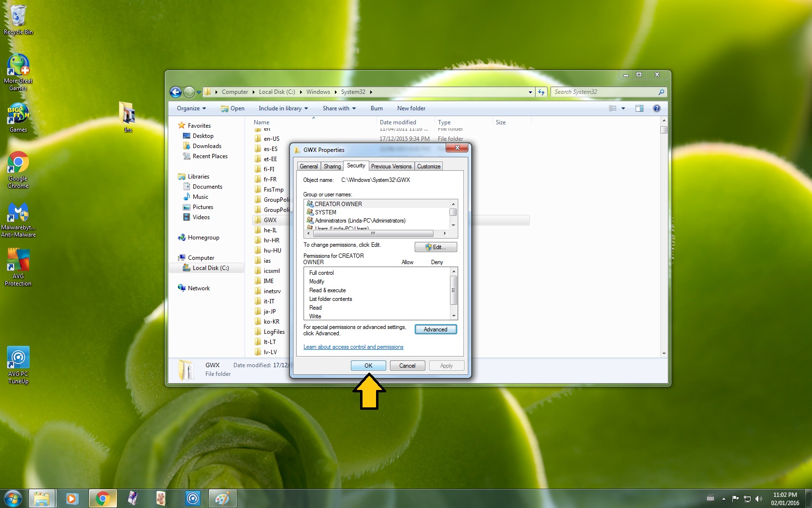Open the Recycle Bin desktop icon
The image size is (812, 508).
coord(18,19)
